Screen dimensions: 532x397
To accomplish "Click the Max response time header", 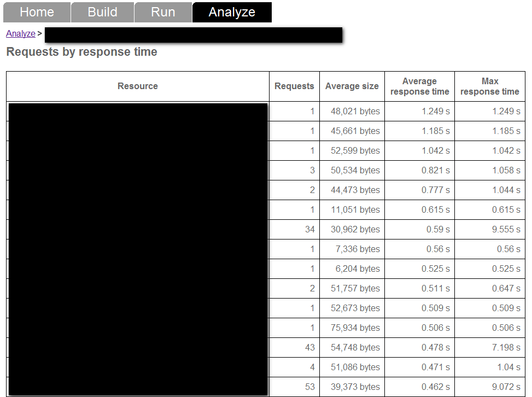I will pyautogui.click(x=489, y=86).
